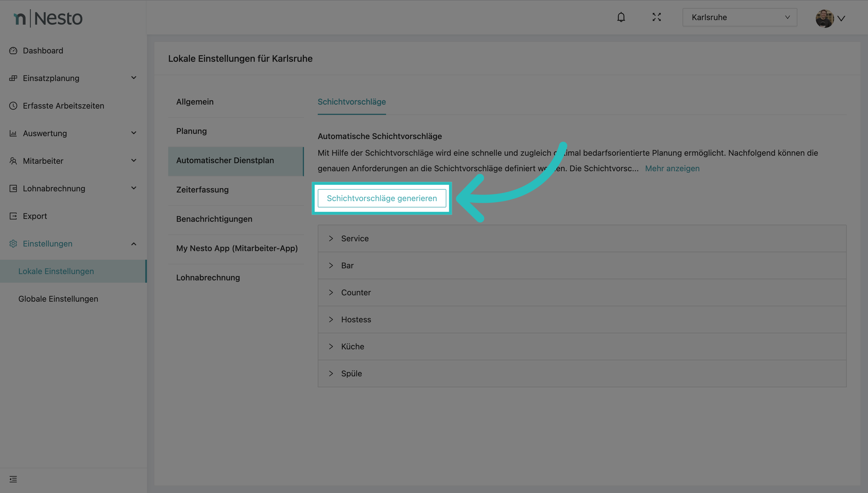Image resolution: width=868 pixels, height=493 pixels.
Task: Open Globale Einstellungen in sidebar
Action: point(58,299)
